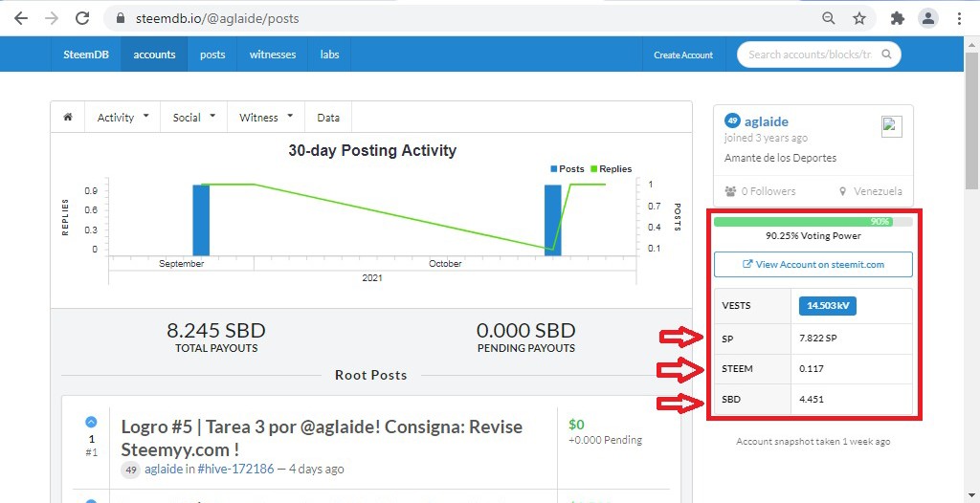The width and height of the screenshot is (980, 503).
Task: Switch to the Data tab
Action: coord(328,117)
